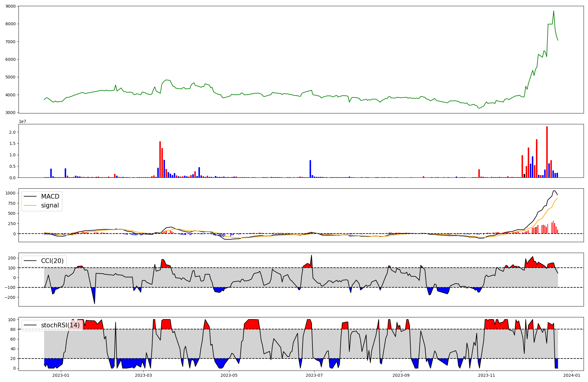Click the 1000 tick on MACD axis
This screenshot has height=382, width=588.
[x=11, y=193]
